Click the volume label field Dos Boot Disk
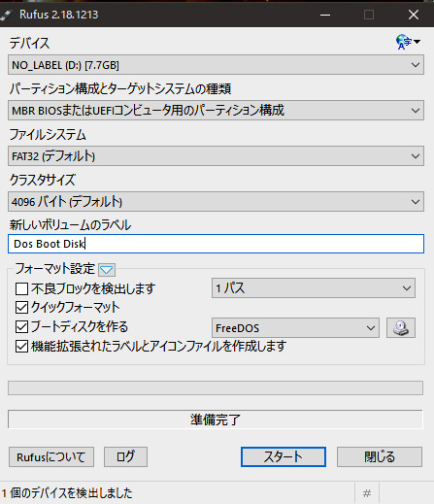 [216, 244]
